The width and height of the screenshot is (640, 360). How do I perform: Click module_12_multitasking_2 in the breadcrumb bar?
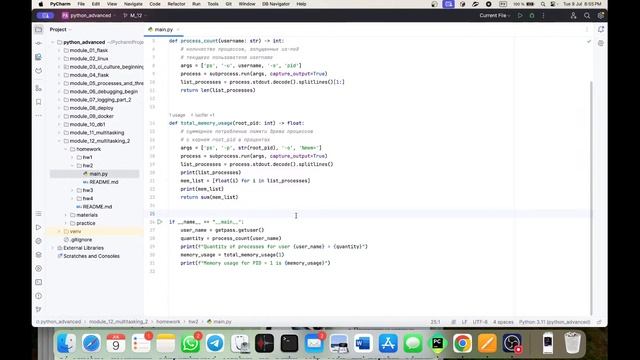point(118,322)
